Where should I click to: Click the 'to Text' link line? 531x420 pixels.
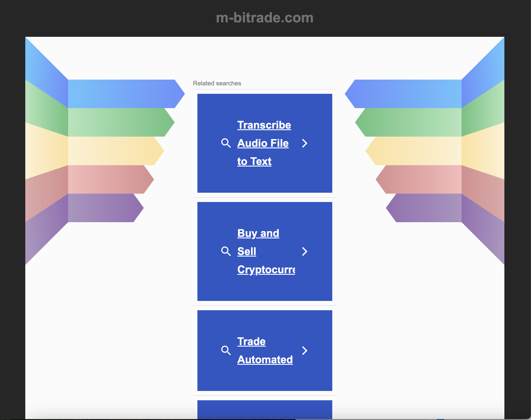[254, 162]
